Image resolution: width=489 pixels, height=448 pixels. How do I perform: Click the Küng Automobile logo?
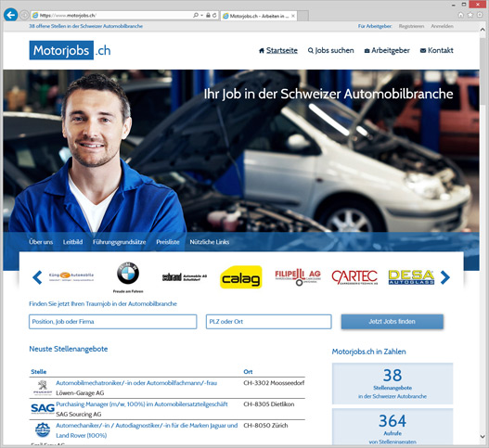(71, 276)
